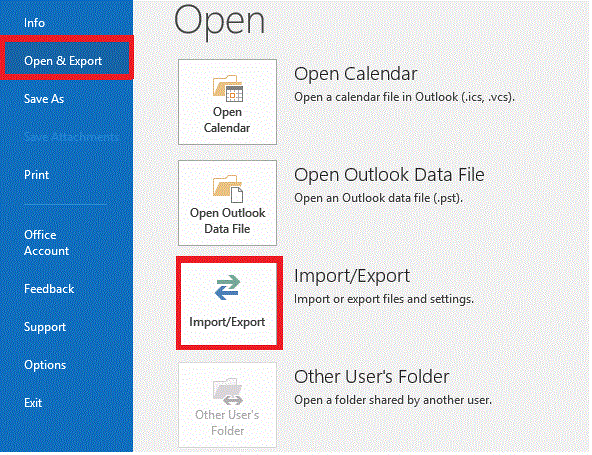The width and height of the screenshot is (592, 455).
Task: Click the Import/Export arrows icon
Action: pos(228,288)
